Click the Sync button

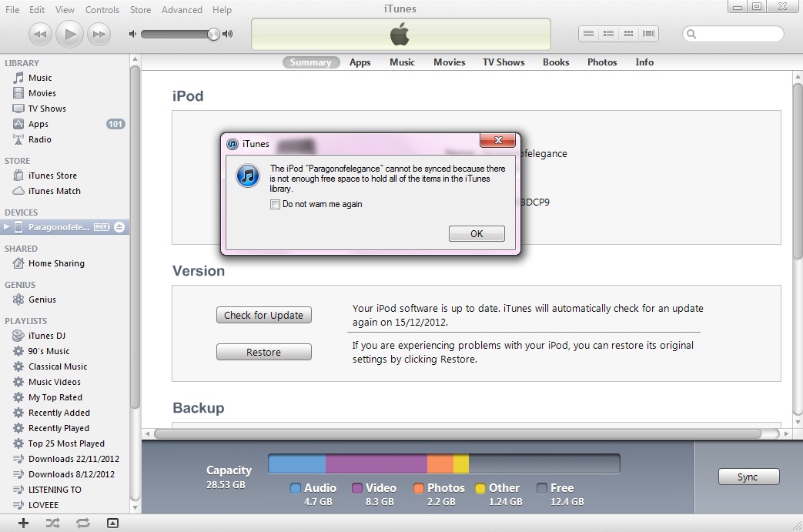tap(748, 477)
